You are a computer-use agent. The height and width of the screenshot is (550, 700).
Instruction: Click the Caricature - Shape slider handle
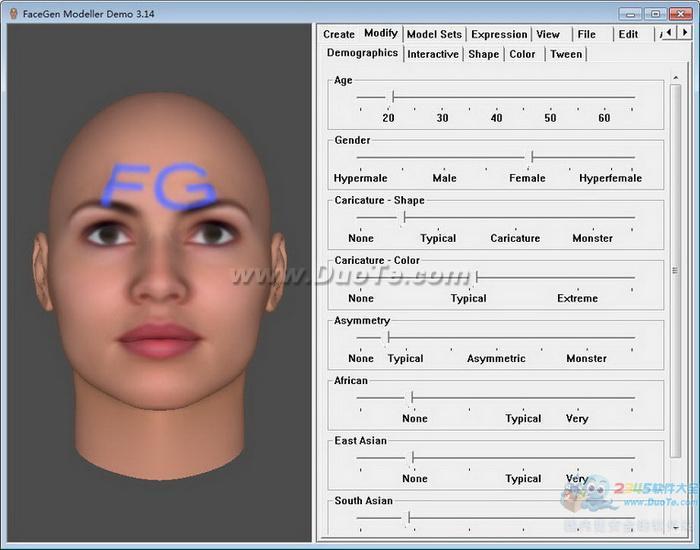tap(404, 217)
